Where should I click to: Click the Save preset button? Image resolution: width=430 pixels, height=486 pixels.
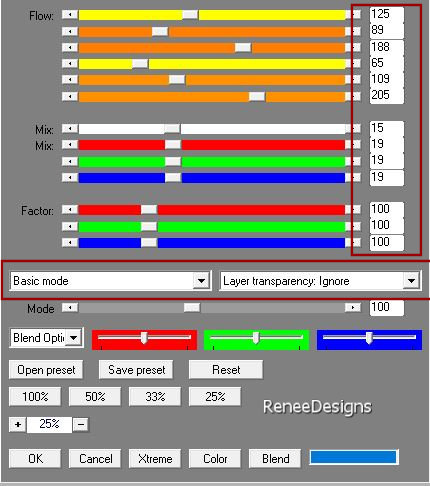point(136,370)
